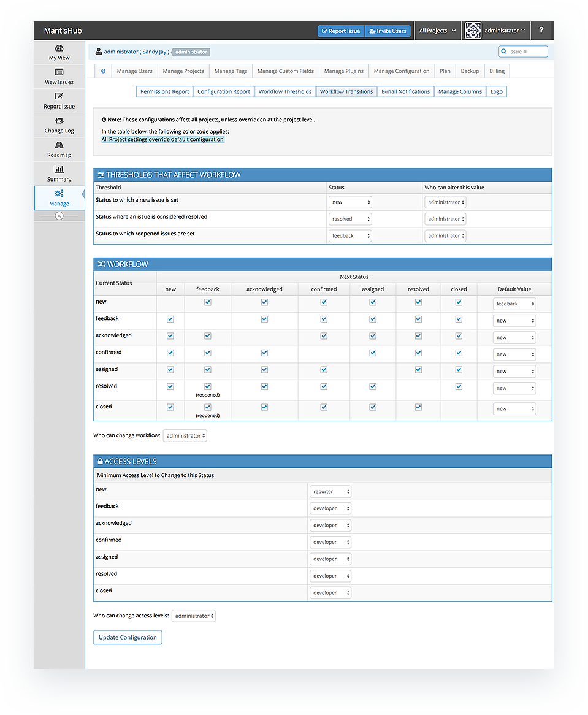
Task: Open All Projects dropdown
Action: [x=438, y=31]
